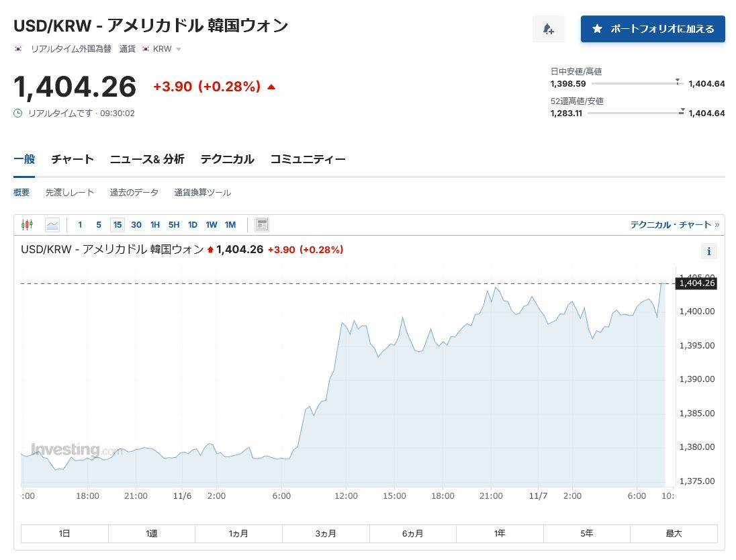Click the bell alert icon
Screen dimensions: 736x560
pyautogui.click(x=548, y=29)
